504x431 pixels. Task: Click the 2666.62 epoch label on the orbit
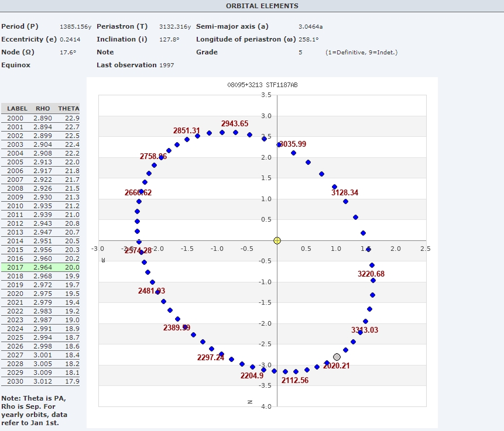pos(138,192)
